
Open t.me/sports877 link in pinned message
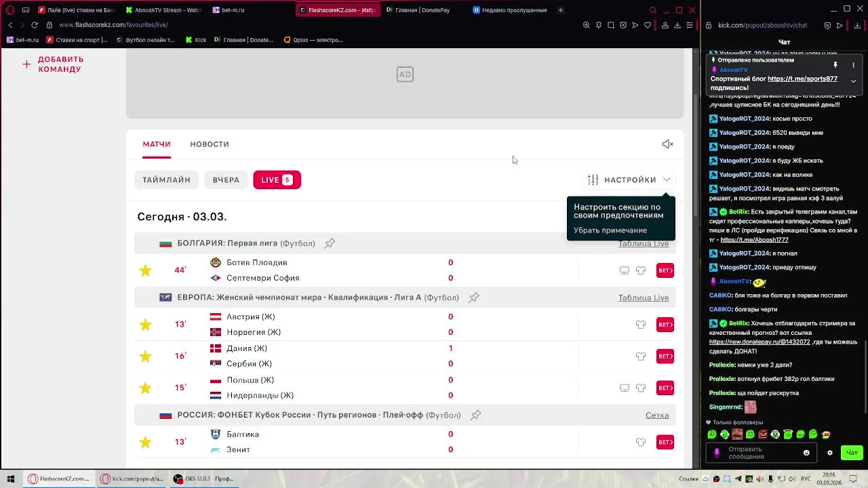coord(802,79)
